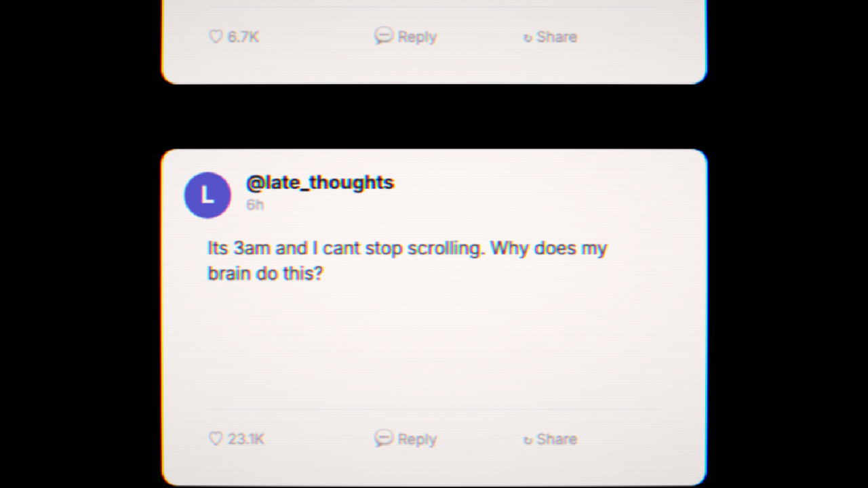The height and width of the screenshot is (488, 868).
Task: Click the share arrow icon on the 6.7K post
Action: coord(528,38)
